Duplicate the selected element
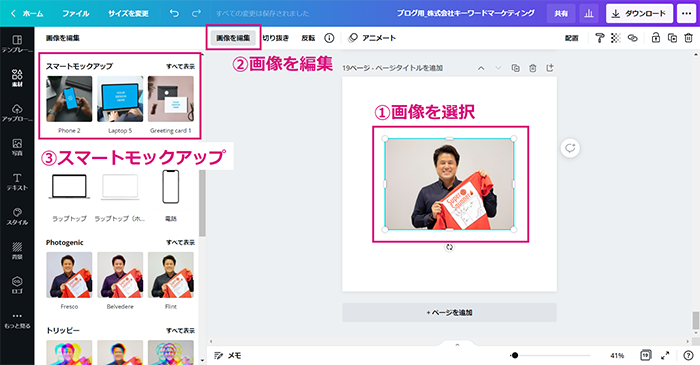The height and width of the screenshot is (365, 700). (672, 38)
